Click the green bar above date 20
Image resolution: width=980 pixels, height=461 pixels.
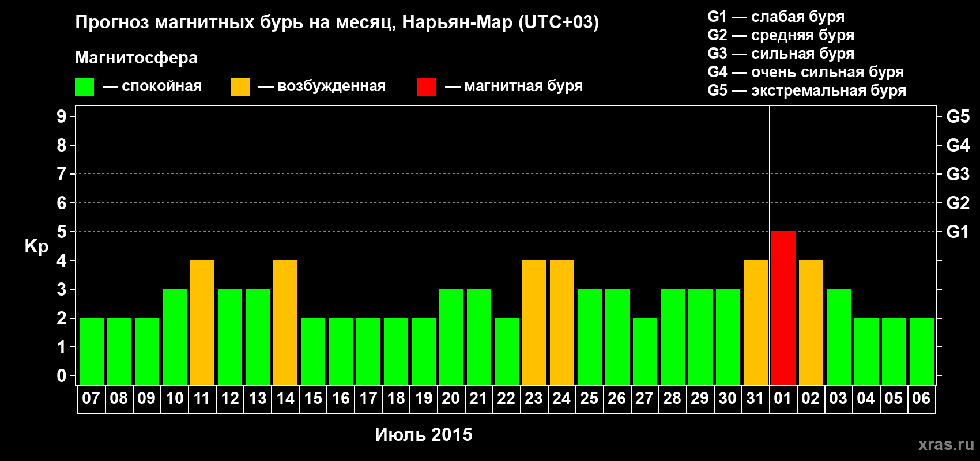(x=451, y=337)
